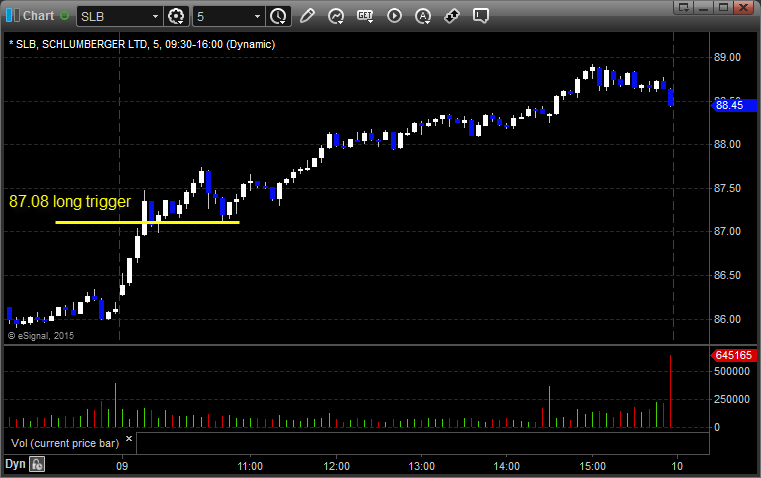Click the 09 date axis label

coord(122,466)
